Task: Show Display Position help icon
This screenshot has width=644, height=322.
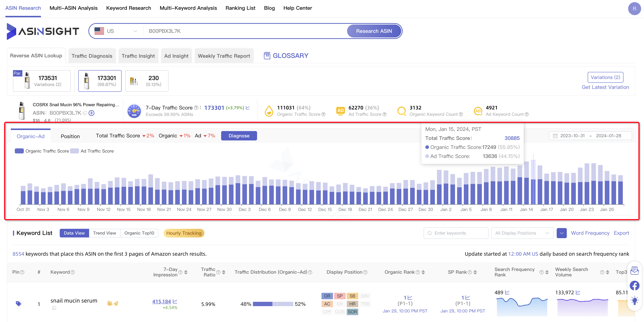Action: pyautogui.click(x=365, y=272)
